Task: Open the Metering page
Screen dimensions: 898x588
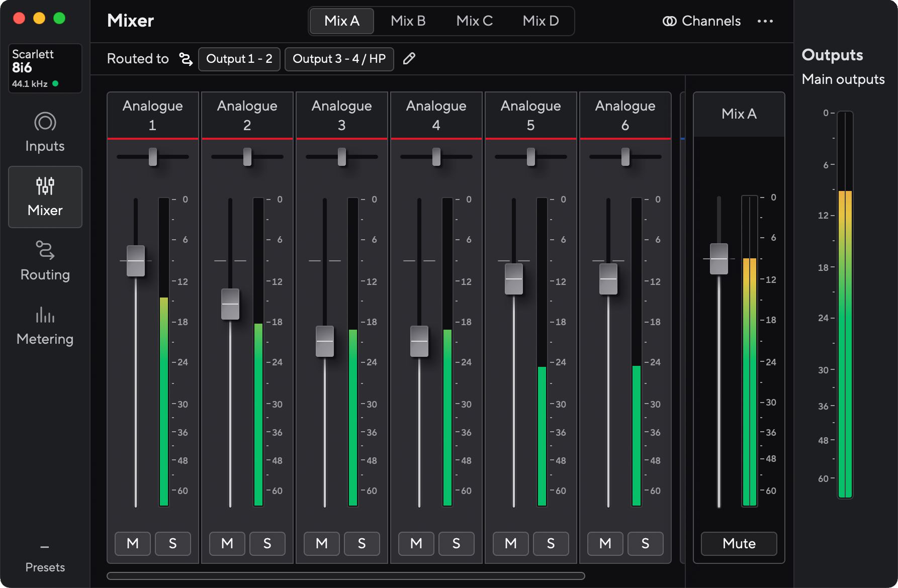Action: tap(45, 326)
